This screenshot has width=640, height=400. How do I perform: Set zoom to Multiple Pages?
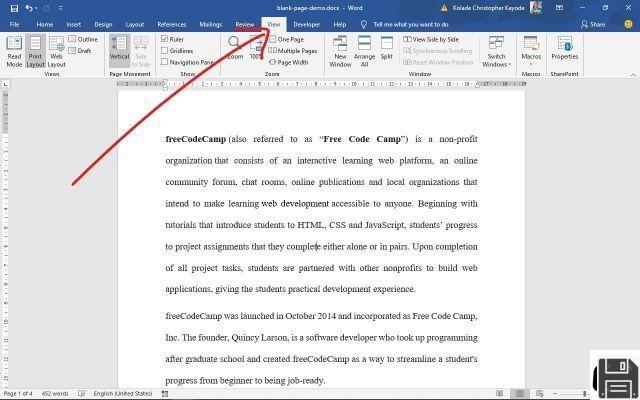[293, 51]
